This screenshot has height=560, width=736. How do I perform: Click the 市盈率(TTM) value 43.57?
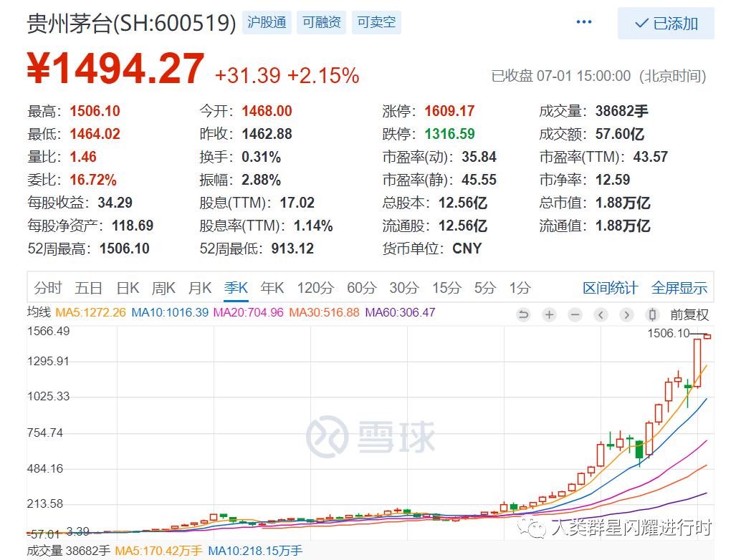pos(650,157)
